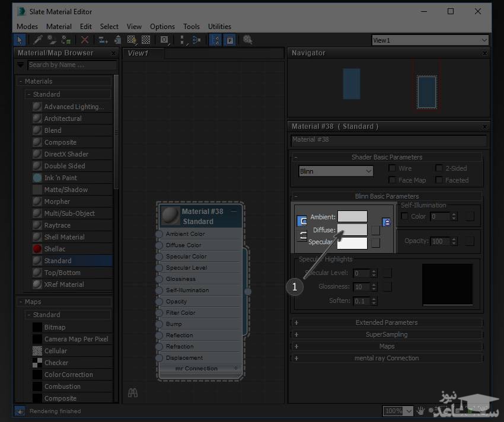Select the Standard material in browser
Screen dimensions: 504x422
click(x=58, y=261)
